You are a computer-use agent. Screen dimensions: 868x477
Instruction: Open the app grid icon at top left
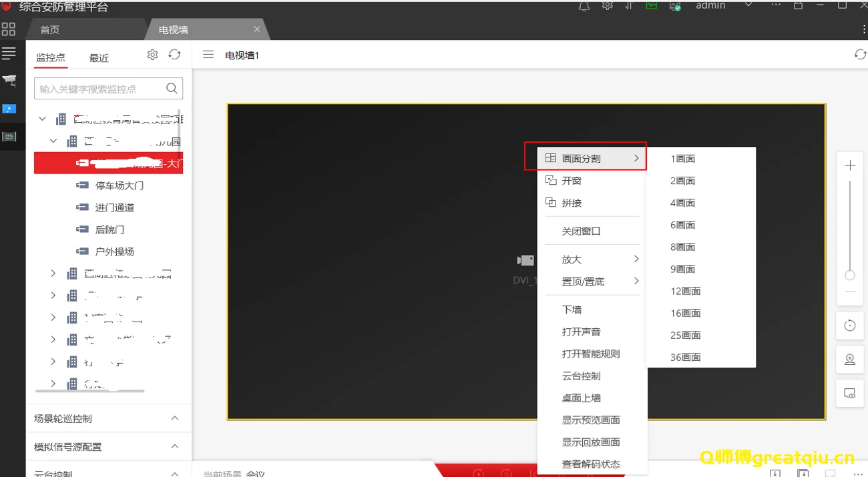point(9,29)
